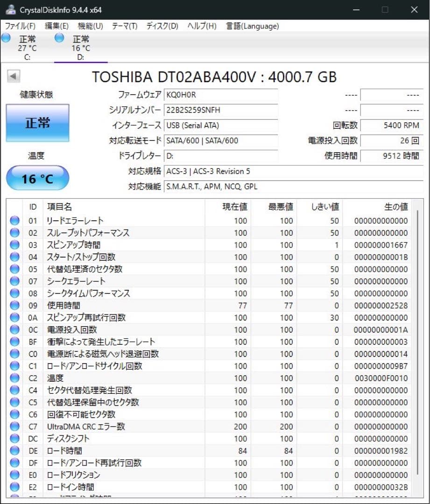Click status circle for row C7 UltraDMA CRC エラー数
The height and width of the screenshot is (504, 430).
15,427
